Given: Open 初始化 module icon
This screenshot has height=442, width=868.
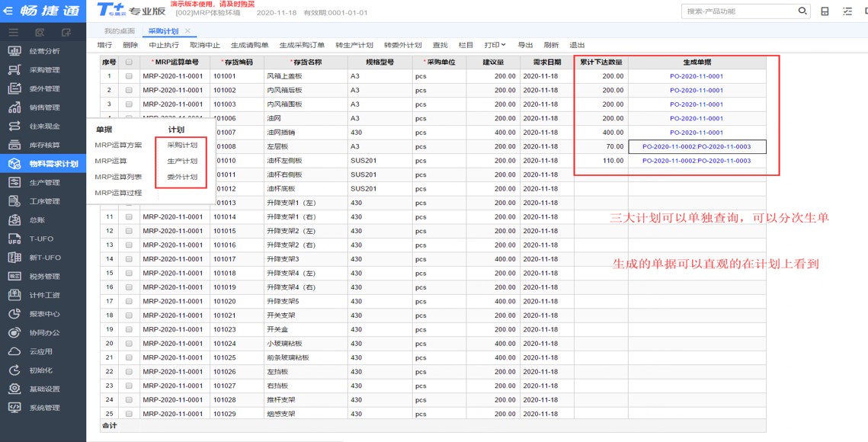Looking at the screenshot, I should point(15,370).
